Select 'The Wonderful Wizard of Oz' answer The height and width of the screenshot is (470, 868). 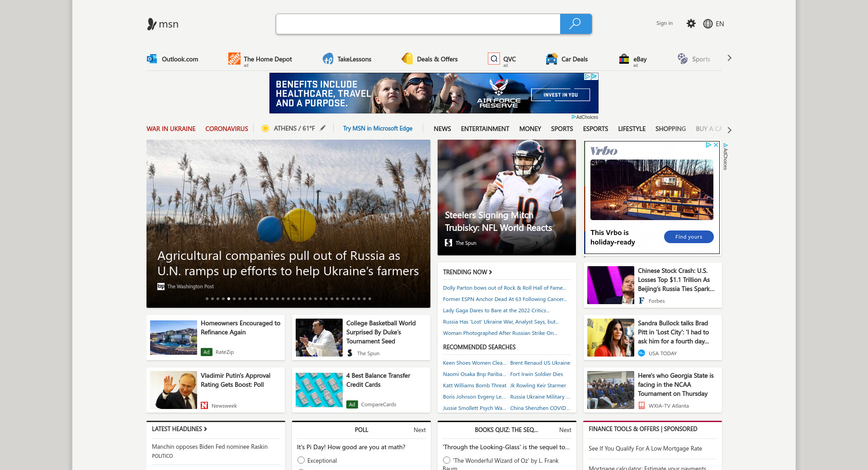click(x=447, y=460)
